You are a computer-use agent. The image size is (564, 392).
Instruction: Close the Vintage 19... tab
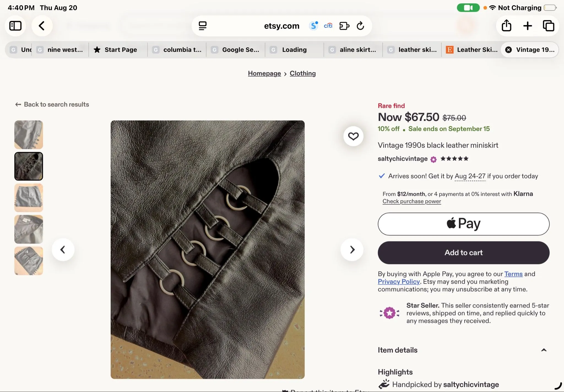[508, 50]
